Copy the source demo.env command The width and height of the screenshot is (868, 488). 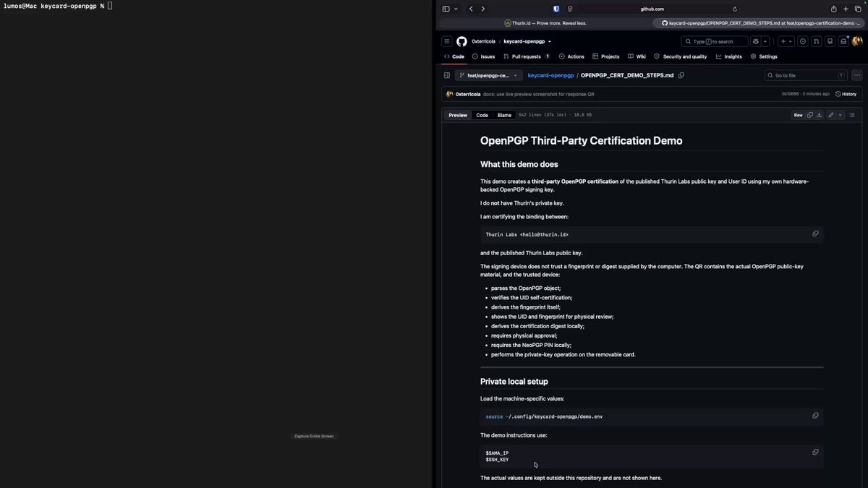coord(815,416)
